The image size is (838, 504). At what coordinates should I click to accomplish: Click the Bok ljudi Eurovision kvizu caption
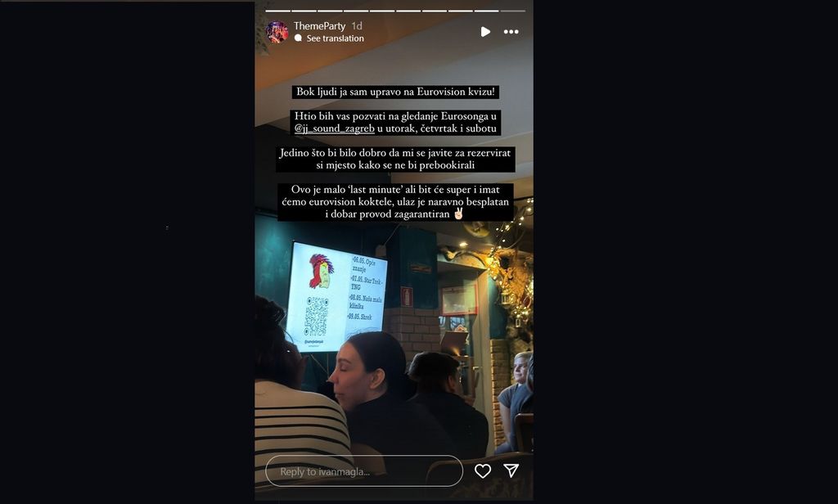click(x=395, y=92)
